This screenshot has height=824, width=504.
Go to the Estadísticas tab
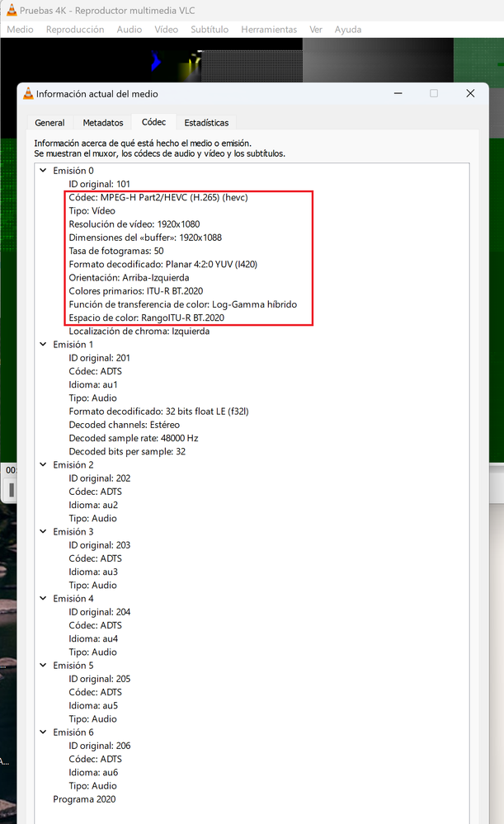coord(206,123)
